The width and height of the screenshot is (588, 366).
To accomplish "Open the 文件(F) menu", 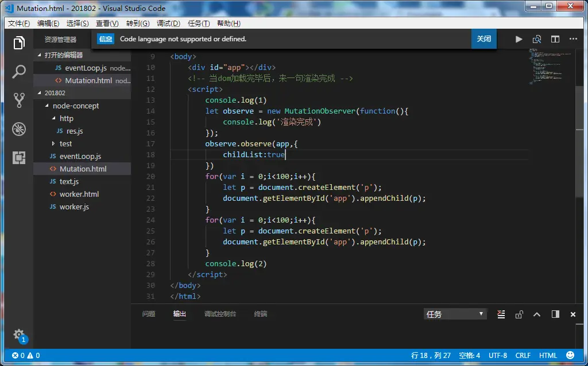I will click(x=19, y=23).
